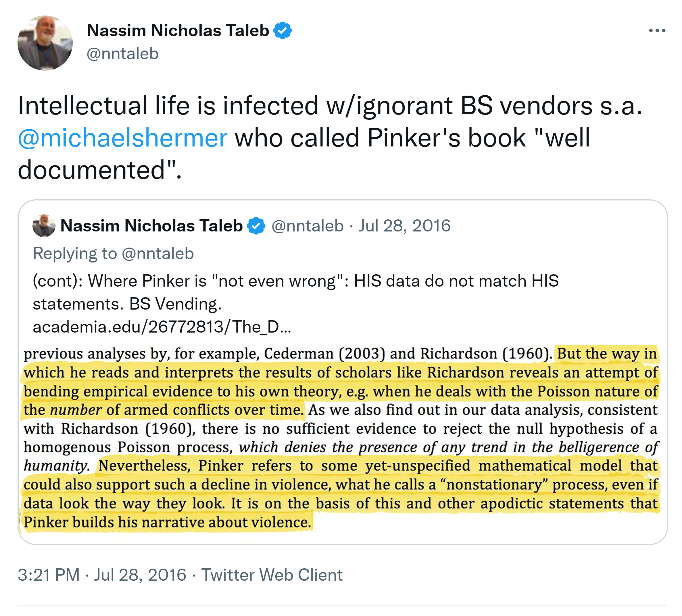Open the image at the highlighted "Nevertheless, Pinker refers" sentence
682x616 pixels.
[377, 466]
